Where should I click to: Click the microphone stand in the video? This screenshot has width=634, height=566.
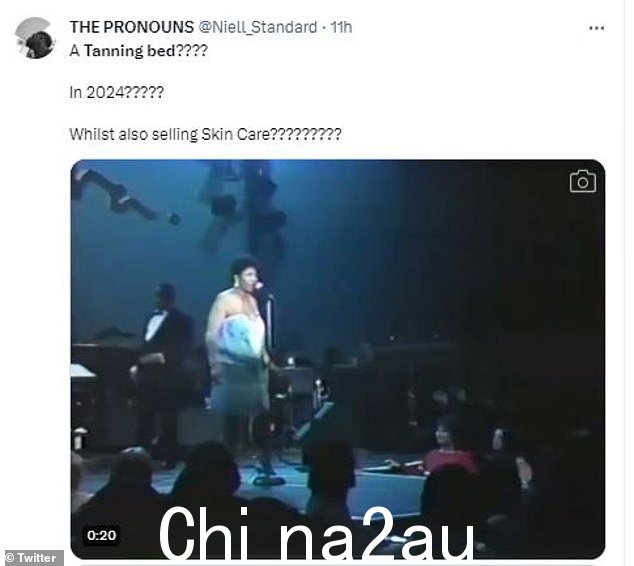270,384
